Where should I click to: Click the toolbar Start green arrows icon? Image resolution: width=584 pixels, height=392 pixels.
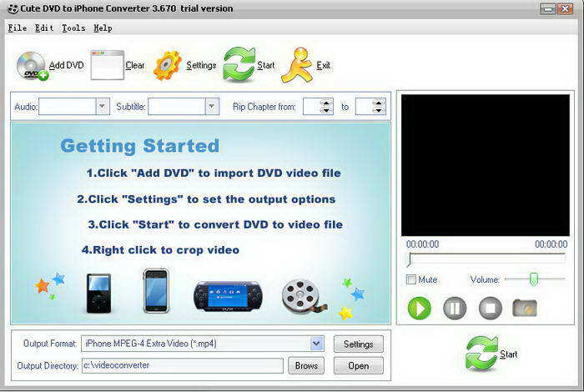point(239,64)
